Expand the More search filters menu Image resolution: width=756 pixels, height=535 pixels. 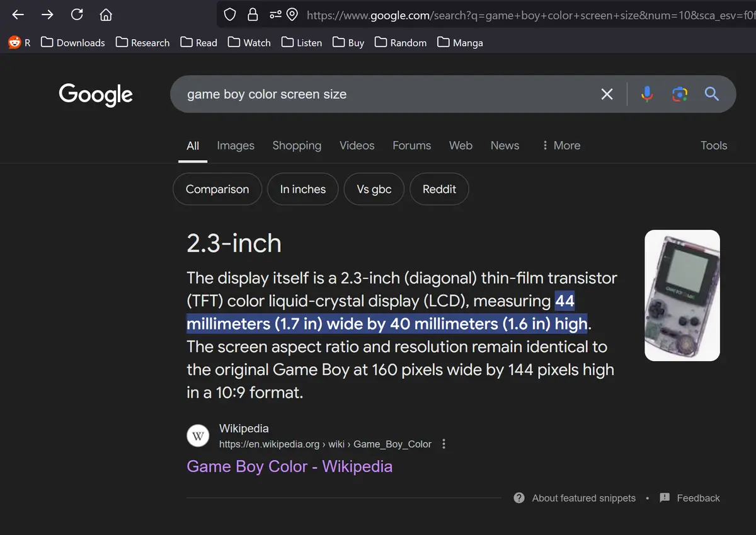pos(561,146)
